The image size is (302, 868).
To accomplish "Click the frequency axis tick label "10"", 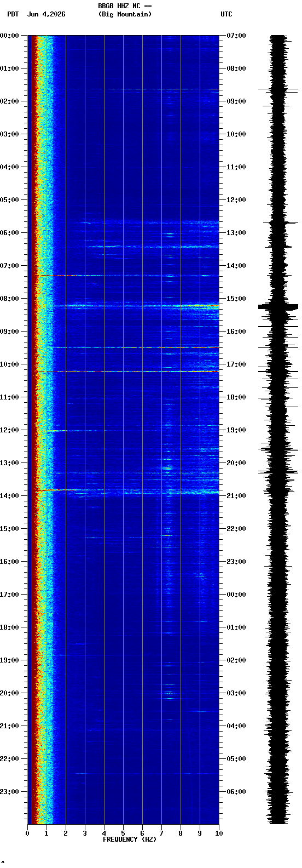I will click(x=219, y=833).
